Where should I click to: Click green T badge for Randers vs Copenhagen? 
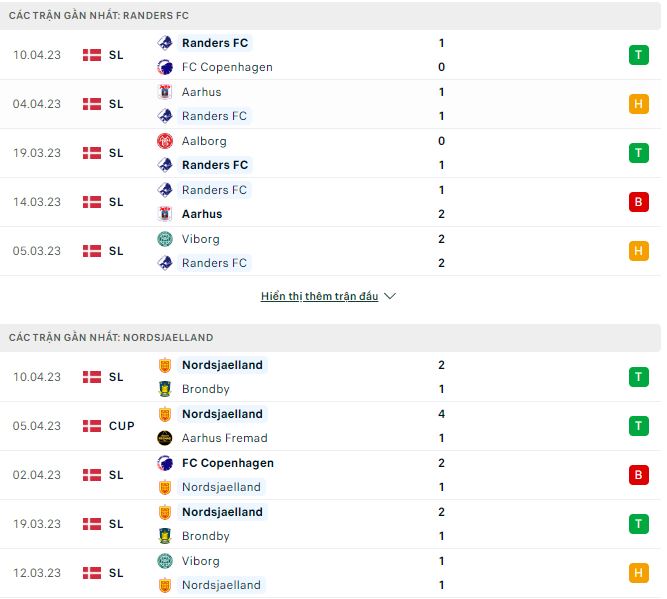point(638,55)
